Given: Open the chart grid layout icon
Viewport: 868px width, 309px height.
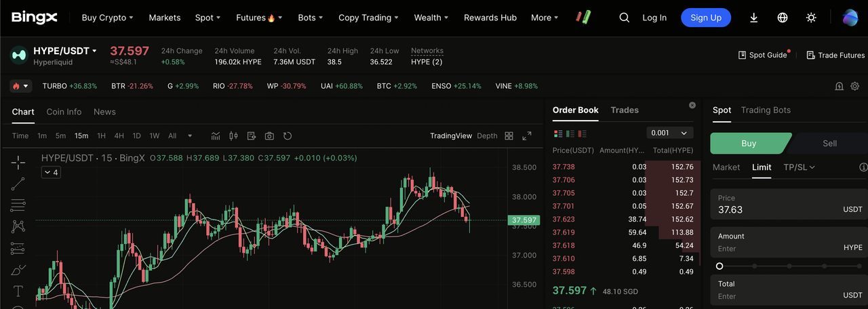Looking at the screenshot, I should pos(509,136).
